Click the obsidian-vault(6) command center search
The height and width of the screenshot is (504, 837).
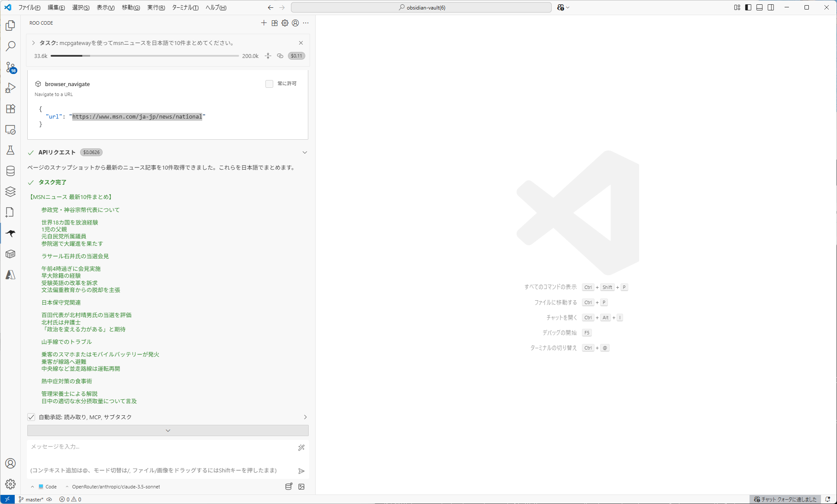point(421,7)
